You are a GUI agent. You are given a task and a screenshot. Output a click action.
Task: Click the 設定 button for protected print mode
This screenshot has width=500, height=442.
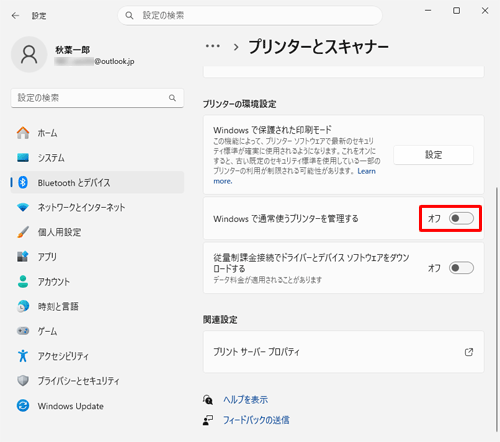(x=433, y=155)
